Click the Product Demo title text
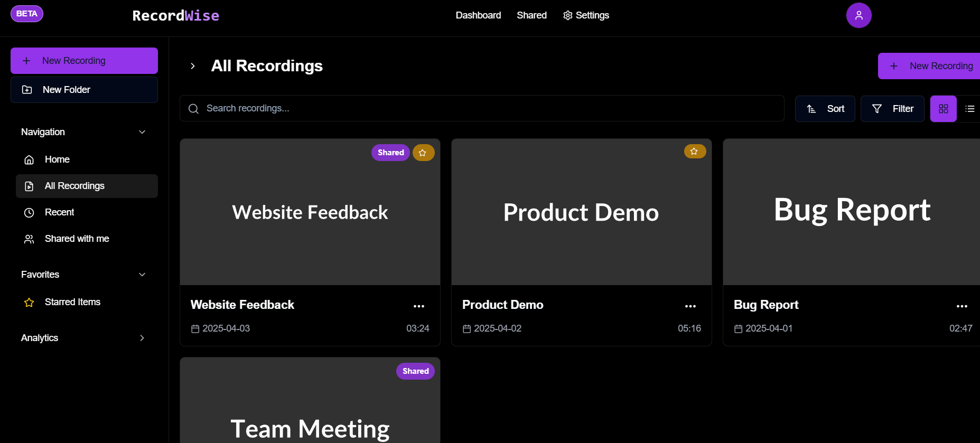This screenshot has height=443, width=980. [x=503, y=305]
